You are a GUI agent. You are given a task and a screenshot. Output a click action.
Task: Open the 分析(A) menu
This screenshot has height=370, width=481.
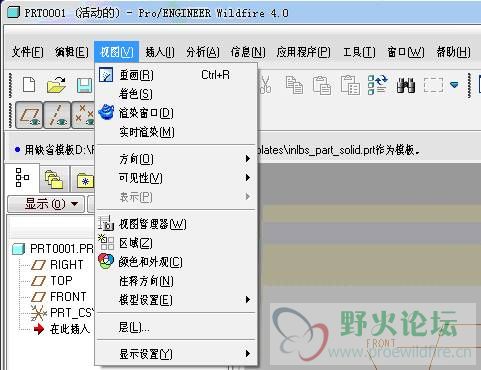(203, 52)
